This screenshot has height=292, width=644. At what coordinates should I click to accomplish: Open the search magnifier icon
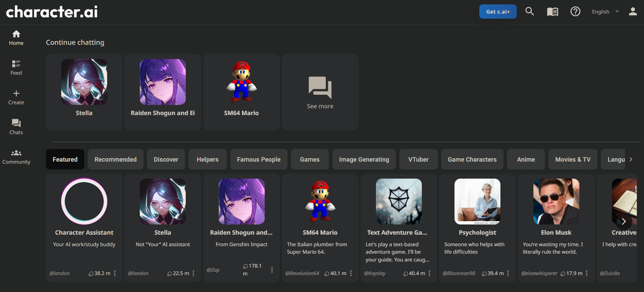pos(530,12)
